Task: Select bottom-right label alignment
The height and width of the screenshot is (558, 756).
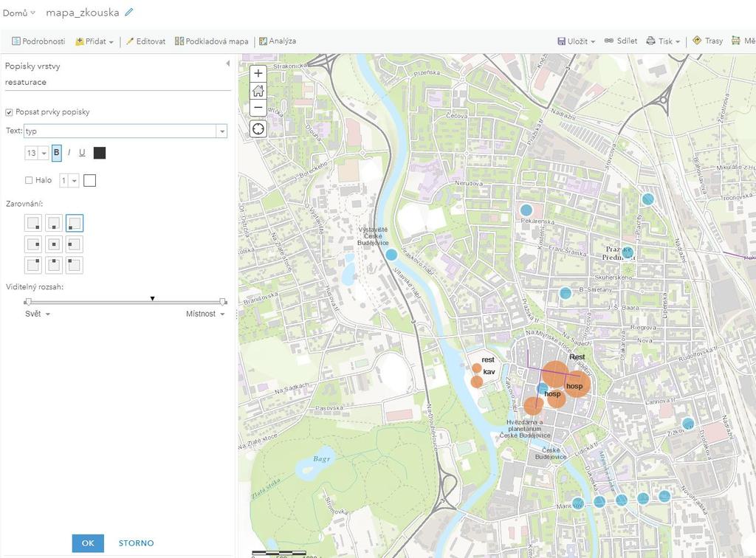Action: (75, 265)
